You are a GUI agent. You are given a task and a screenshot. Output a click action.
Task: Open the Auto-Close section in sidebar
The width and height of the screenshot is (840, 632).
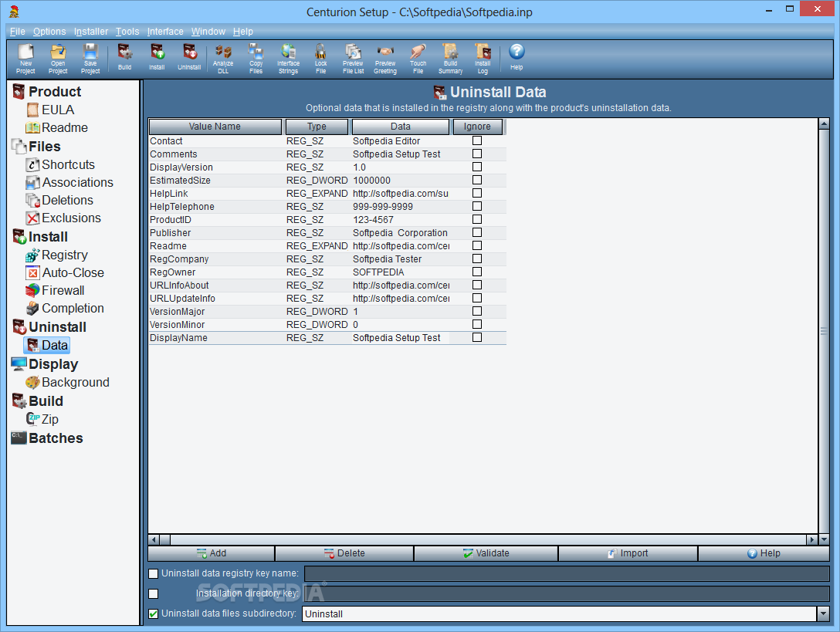(65, 272)
